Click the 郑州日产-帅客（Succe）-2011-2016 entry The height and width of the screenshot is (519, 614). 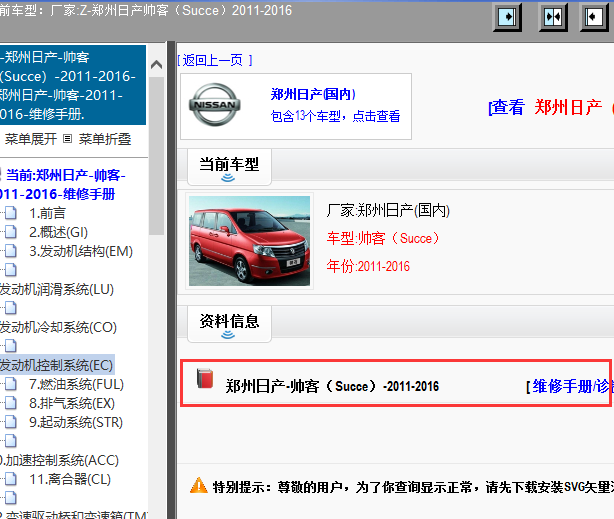[x=332, y=387]
